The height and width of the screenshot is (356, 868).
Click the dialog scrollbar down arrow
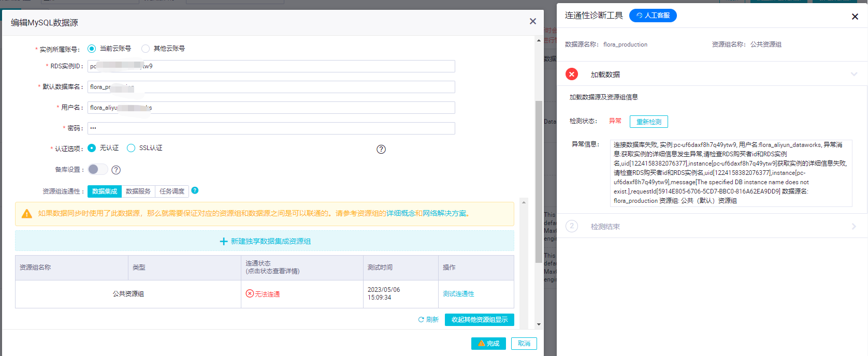point(539,324)
